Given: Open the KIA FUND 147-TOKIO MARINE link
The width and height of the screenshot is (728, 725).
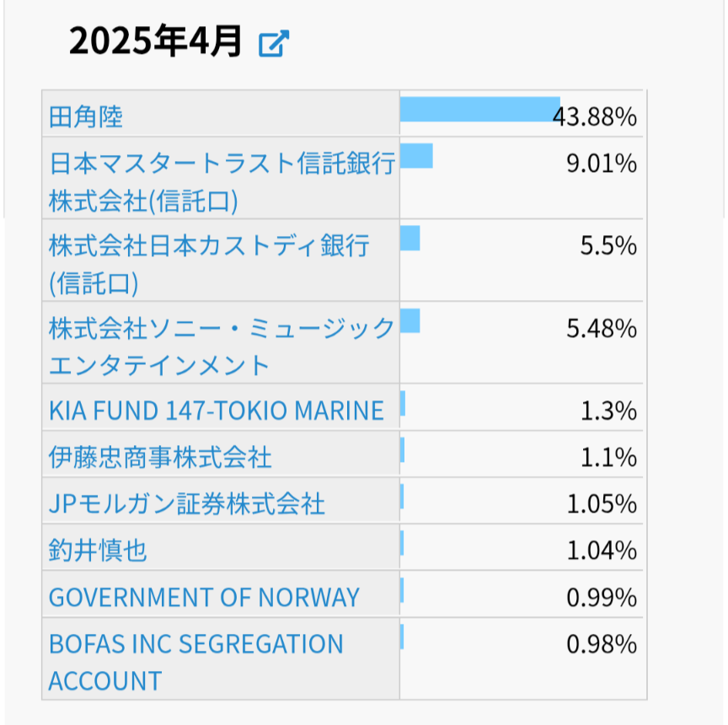Looking at the screenshot, I should click(x=217, y=411).
